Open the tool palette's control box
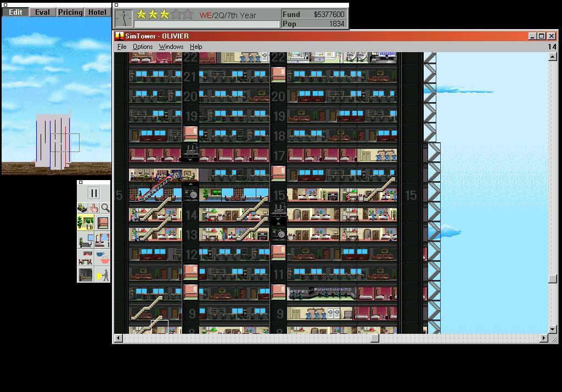The image size is (562, 392). coord(81,182)
